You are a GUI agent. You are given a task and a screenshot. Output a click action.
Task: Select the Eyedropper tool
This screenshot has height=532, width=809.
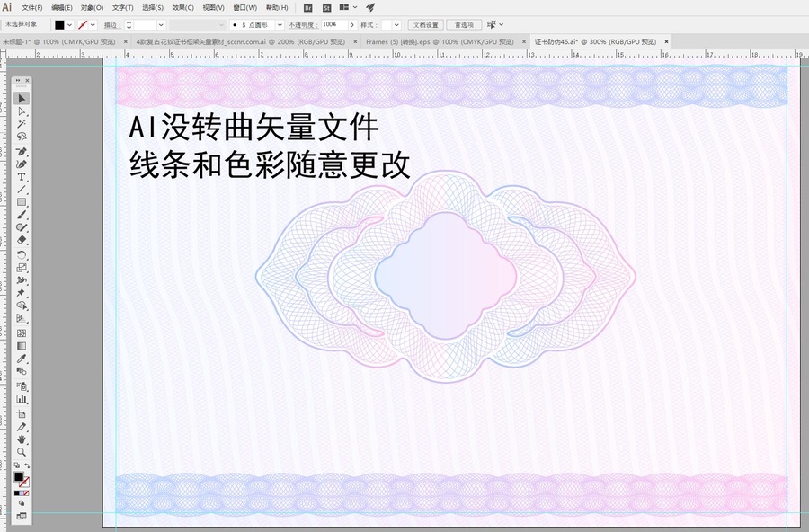(22, 359)
